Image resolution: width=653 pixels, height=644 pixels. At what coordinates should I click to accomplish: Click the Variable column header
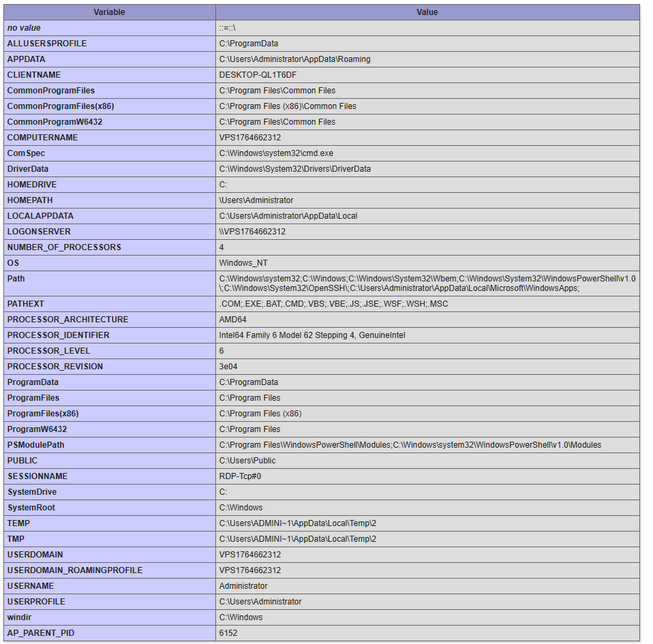(x=109, y=12)
